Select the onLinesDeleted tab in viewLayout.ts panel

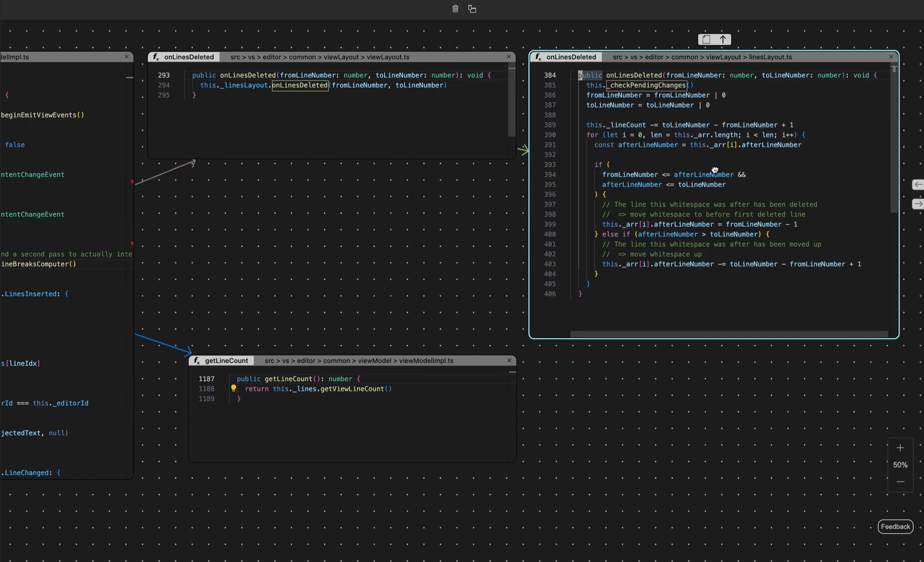(x=189, y=57)
